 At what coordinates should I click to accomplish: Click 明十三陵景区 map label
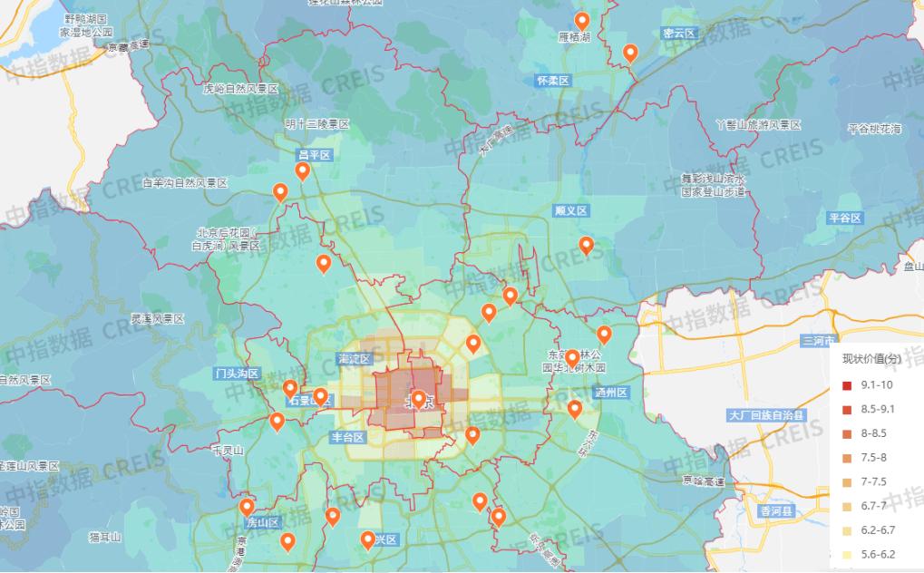click(317, 124)
